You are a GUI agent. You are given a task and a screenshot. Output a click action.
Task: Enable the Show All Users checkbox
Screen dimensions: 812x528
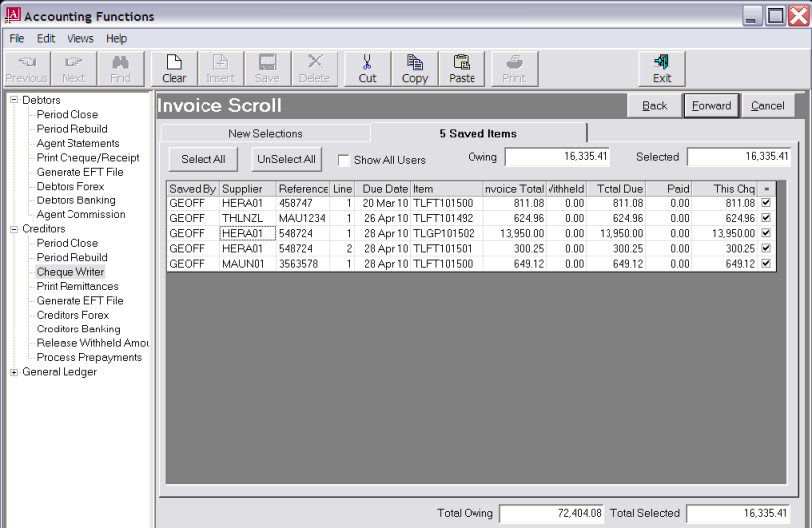(343, 160)
